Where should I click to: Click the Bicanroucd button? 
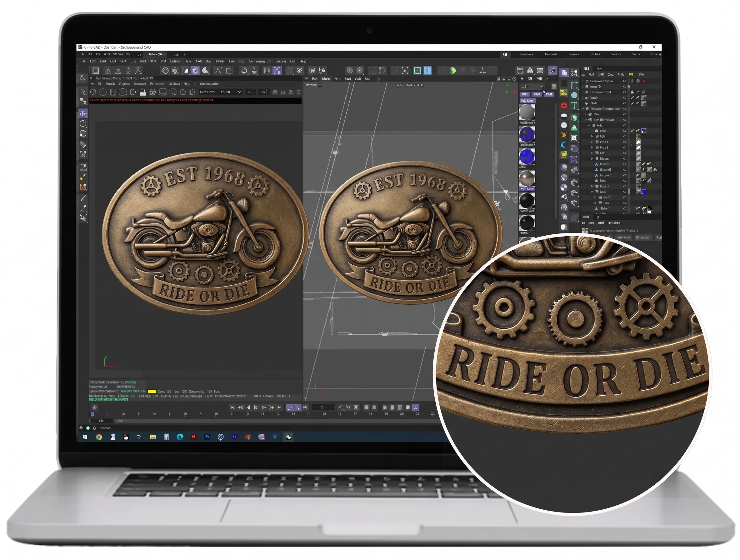pos(643,237)
